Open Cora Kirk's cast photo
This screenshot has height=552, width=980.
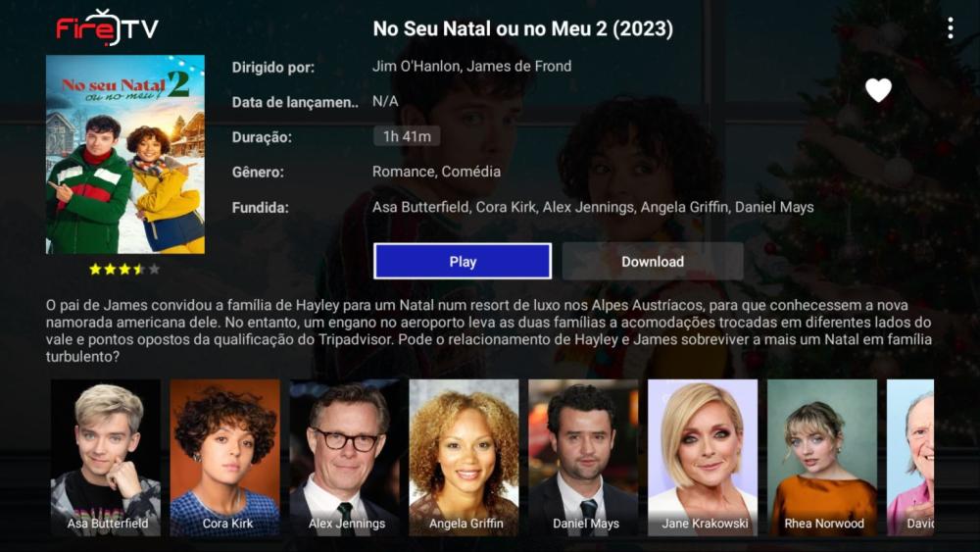pos(225,458)
